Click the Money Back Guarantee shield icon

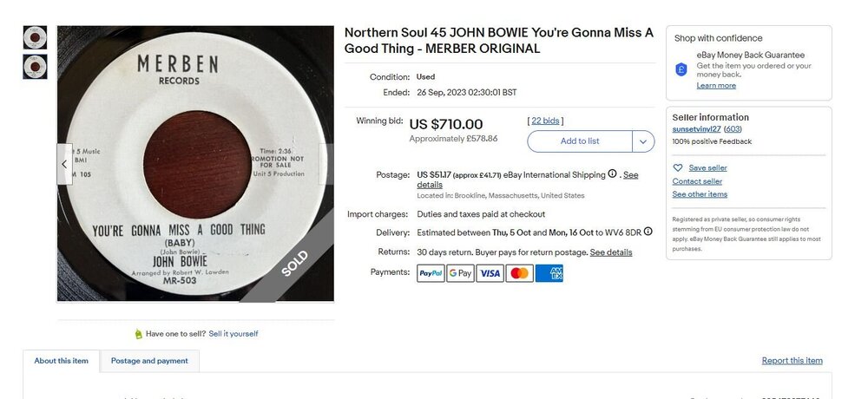[x=681, y=69]
